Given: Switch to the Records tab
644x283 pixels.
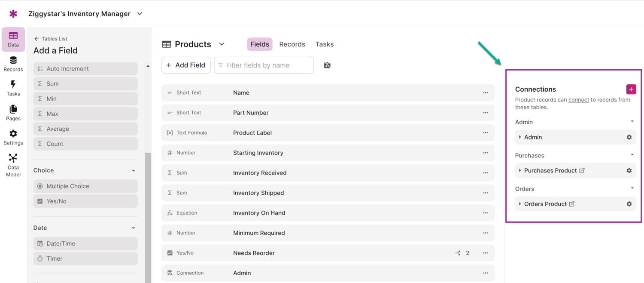Looking at the screenshot, I should (x=292, y=44).
